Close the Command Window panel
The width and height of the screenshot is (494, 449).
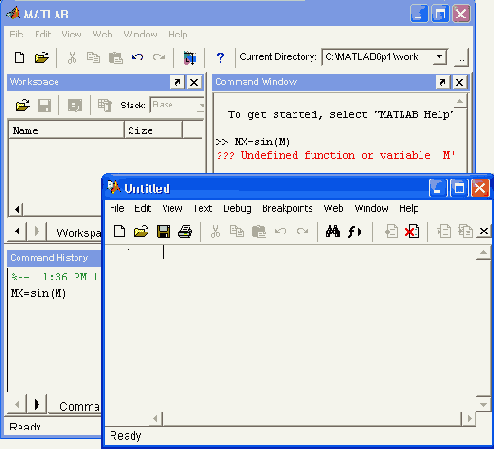(459, 82)
